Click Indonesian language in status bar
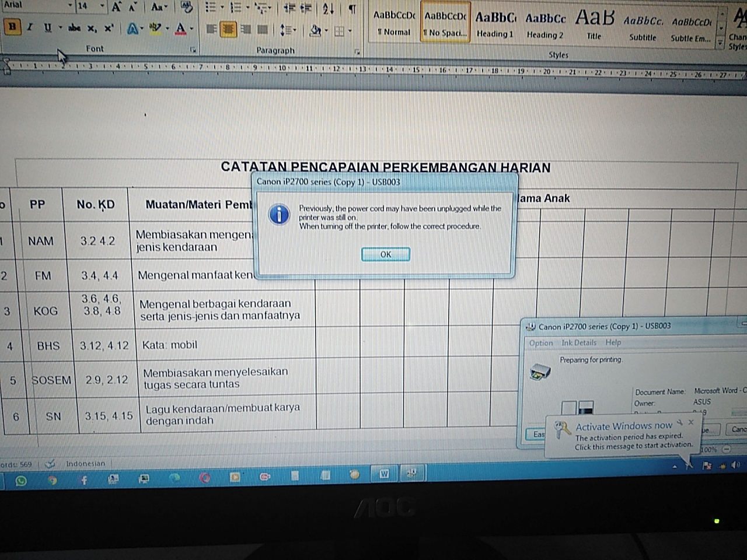 [x=86, y=464]
